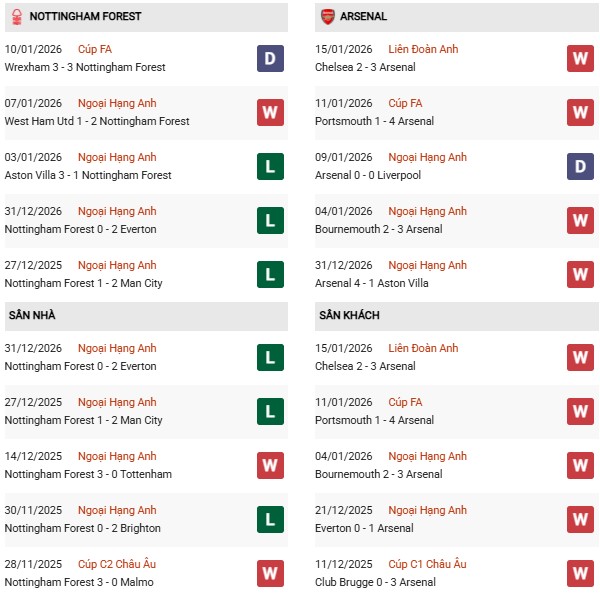Click L badge for Aston Villa 3-1 result
Screen dimensions: 600x595
[x=270, y=167]
